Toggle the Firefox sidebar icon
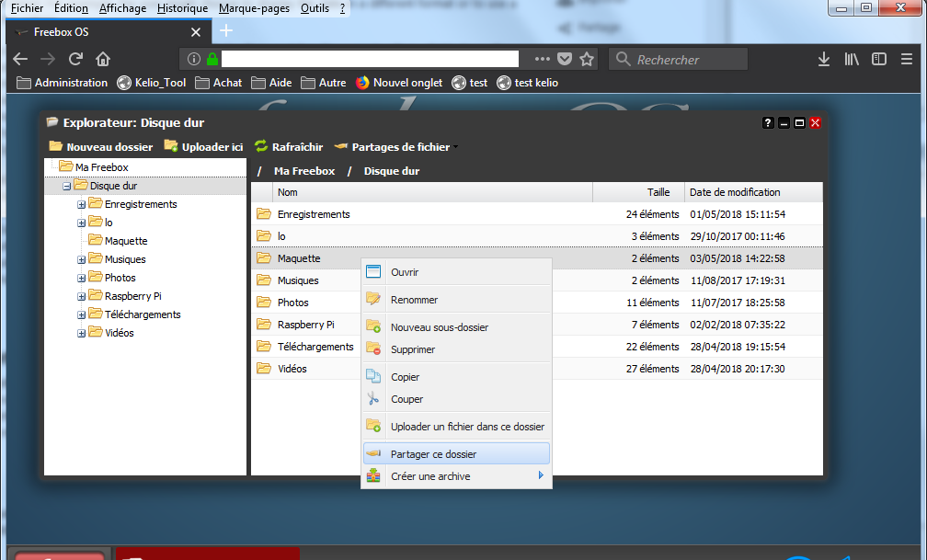This screenshot has width=927, height=560. pos(879,59)
